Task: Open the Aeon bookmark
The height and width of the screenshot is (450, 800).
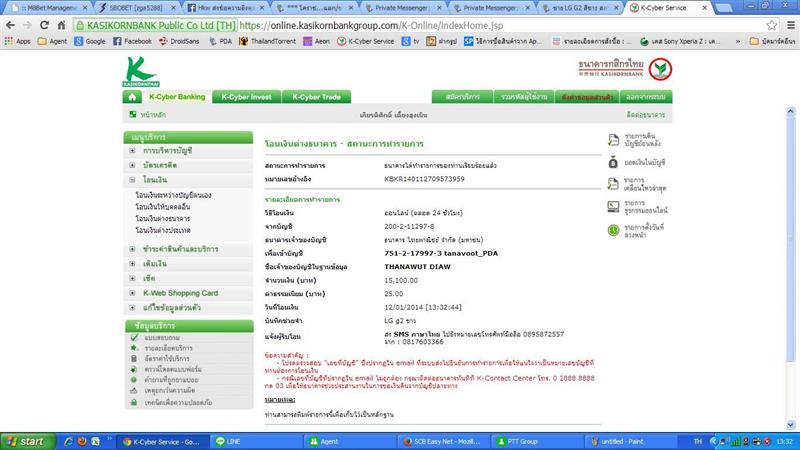Action: click(316, 41)
